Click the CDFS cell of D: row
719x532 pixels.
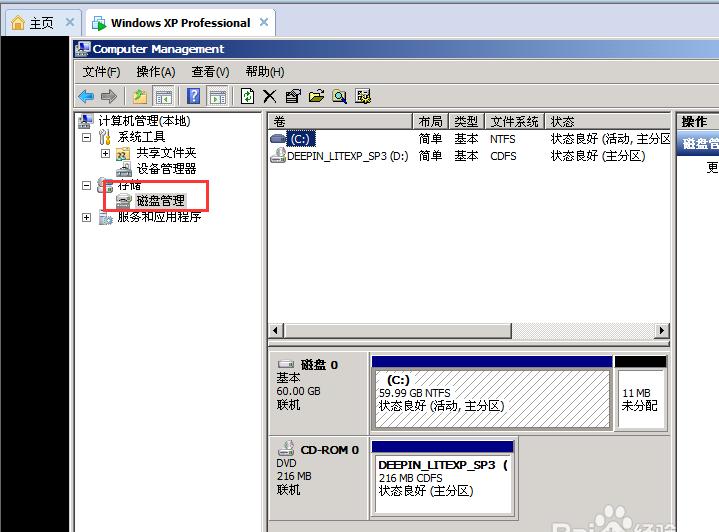coord(503,156)
